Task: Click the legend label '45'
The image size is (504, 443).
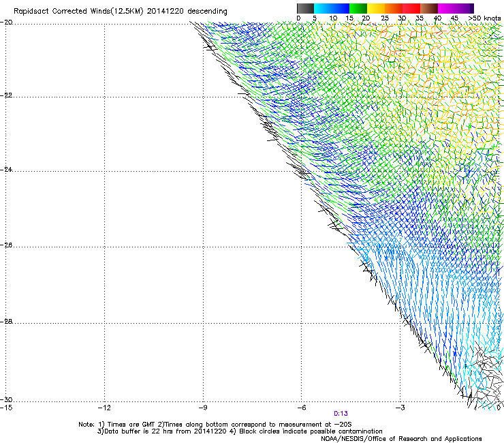Action: click(454, 18)
